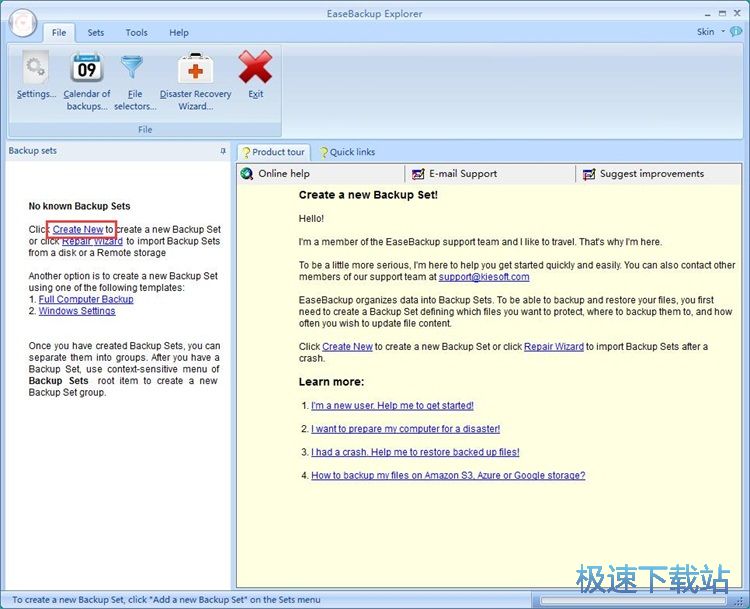Click the red Exit cross icon

click(255, 67)
